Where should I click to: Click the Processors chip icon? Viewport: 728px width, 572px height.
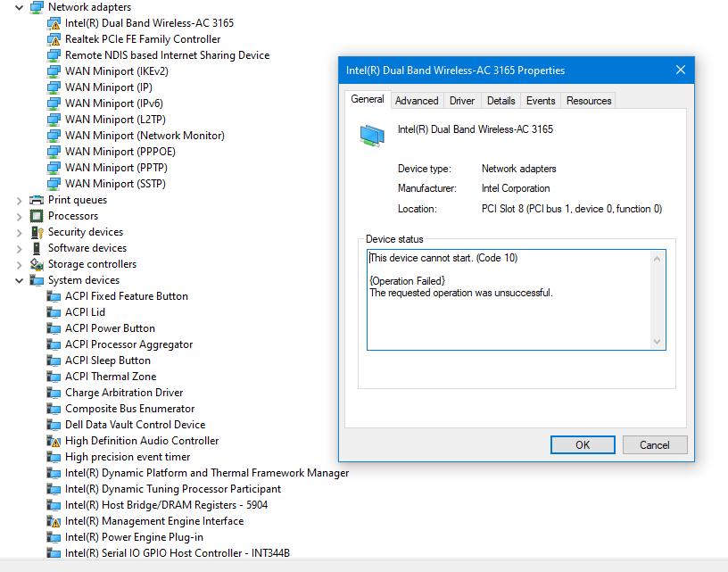pos(37,216)
